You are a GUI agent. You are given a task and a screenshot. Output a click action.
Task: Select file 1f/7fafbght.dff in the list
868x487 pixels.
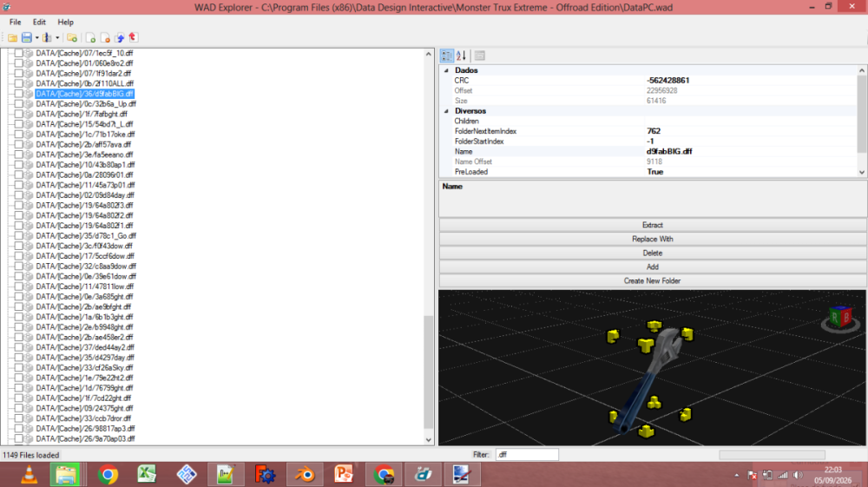[x=82, y=114]
